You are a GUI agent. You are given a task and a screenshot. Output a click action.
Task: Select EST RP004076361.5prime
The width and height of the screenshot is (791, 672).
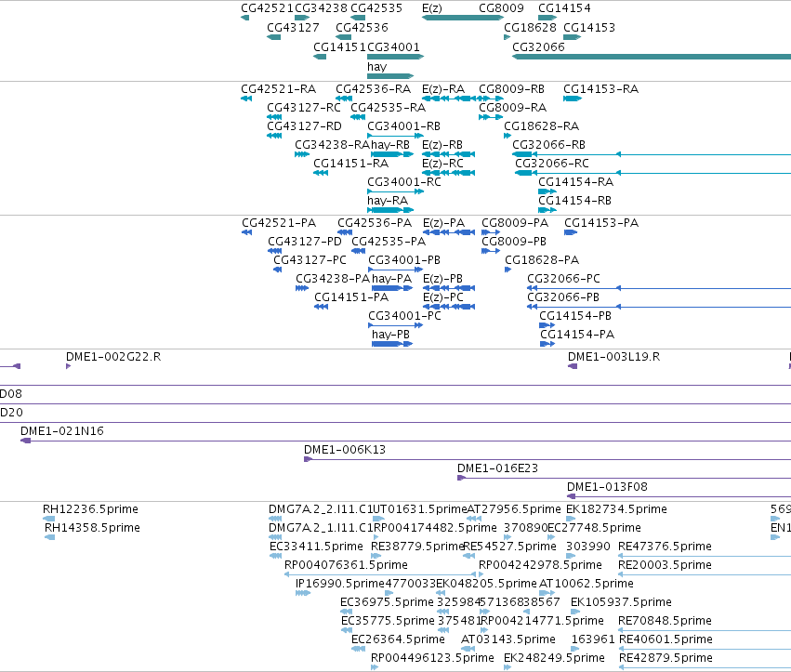[346, 565]
